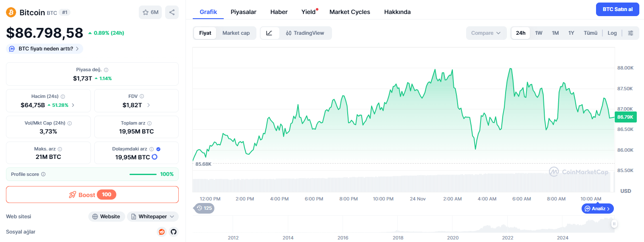The image size is (644, 242).
Task: Open the Grafik tab
Action: click(208, 12)
